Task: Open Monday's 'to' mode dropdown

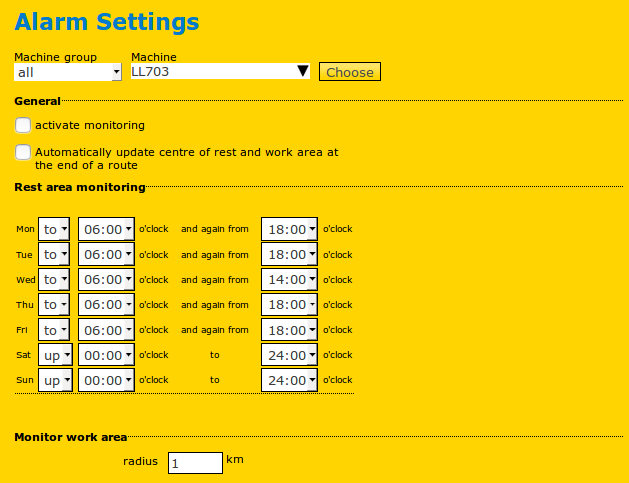Action: (x=54, y=229)
